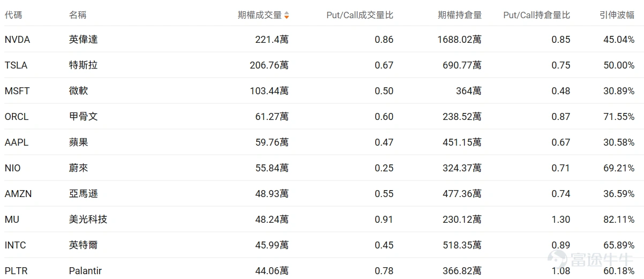Open NIO ticker row
The width and height of the screenshot is (644, 279).
pyautogui.click(x=13, y=168)
